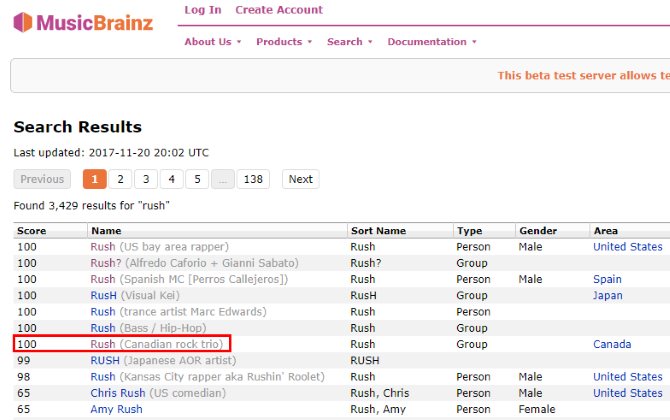Open the Japan area link
The width and height of the screenshot is (670, 420).
coord(608,296)
